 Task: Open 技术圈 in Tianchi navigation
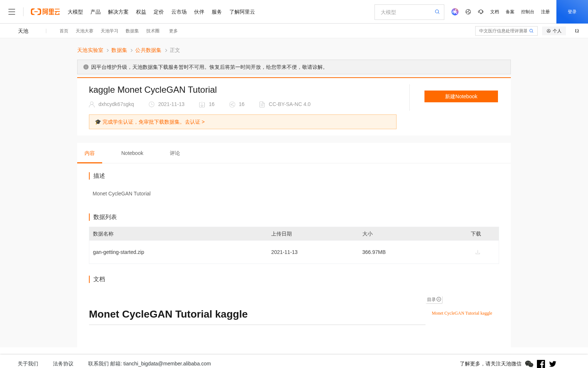click(153, 31)
